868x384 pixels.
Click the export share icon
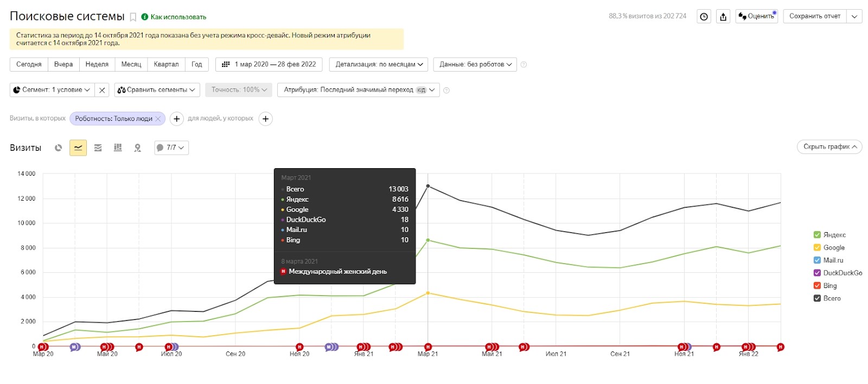tap(723, 17)
